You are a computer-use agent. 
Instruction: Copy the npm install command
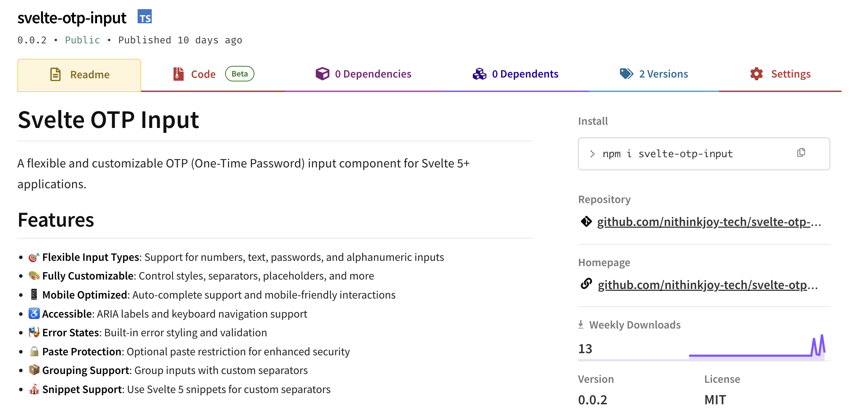coord(801,153)
